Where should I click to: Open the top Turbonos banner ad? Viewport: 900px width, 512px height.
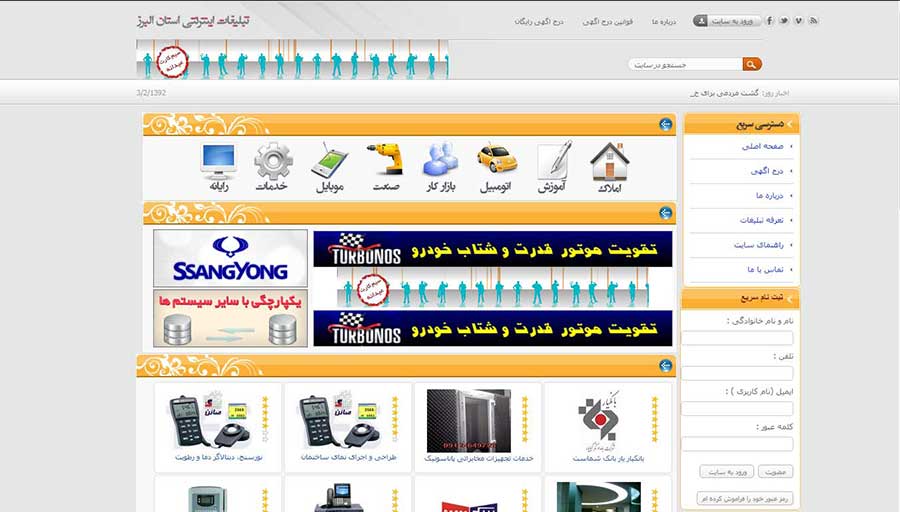coord(492,249)
